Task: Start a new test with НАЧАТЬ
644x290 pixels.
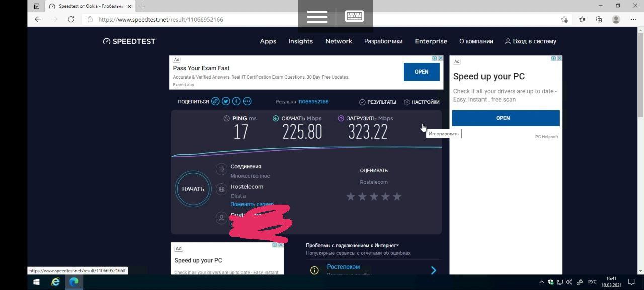Action: pyautogui.click(x=193, y=189)
